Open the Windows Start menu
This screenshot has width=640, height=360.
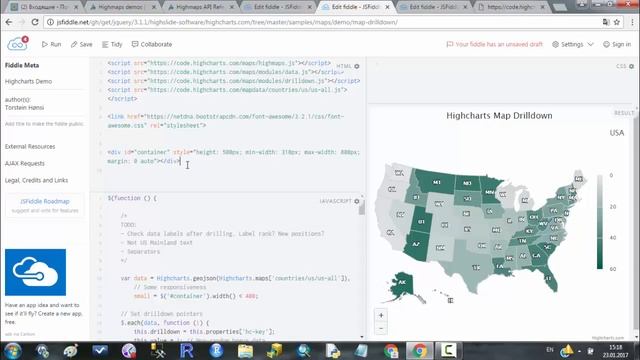pyautogui.click(x=12, y=351)
